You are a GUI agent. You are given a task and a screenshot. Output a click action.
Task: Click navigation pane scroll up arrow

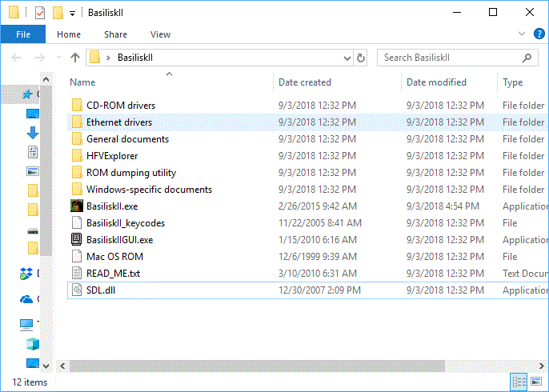[x=46, y=79]
